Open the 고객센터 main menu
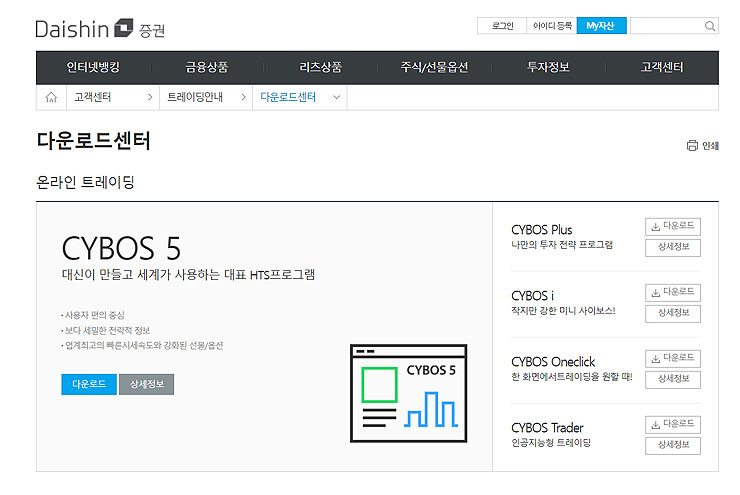 (662, 67)
